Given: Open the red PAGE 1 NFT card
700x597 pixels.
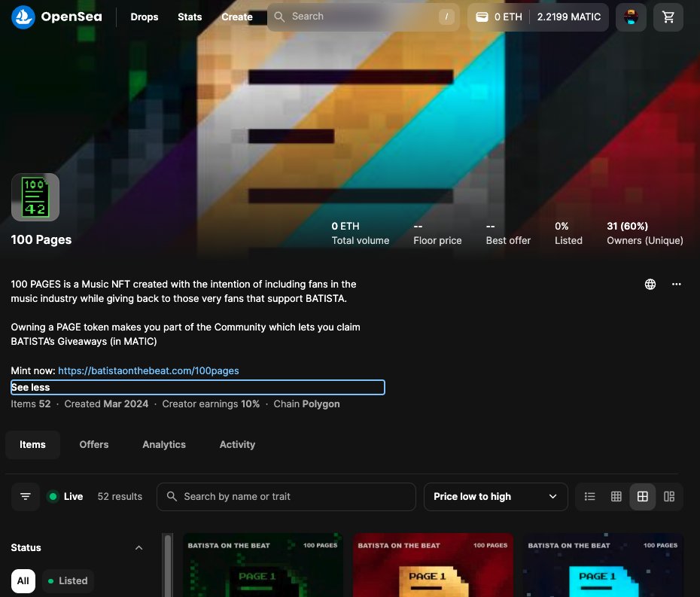Looking at the screenshot, I should click(433, 565).
